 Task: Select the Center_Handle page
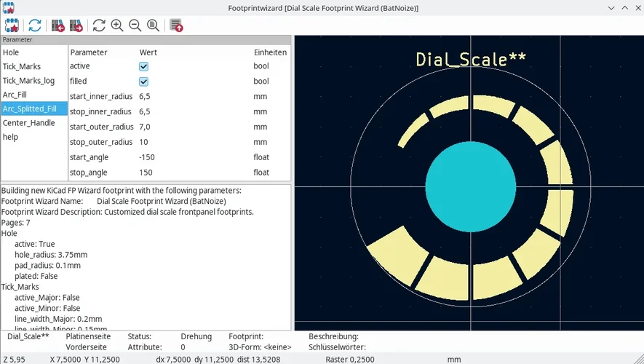pyautogui.click(x=28, y=123)
